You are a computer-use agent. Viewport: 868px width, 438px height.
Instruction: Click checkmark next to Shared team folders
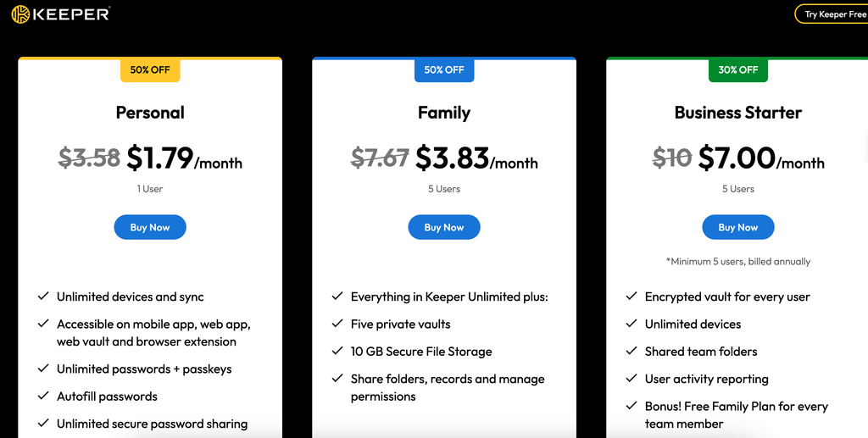click(631, 352)
